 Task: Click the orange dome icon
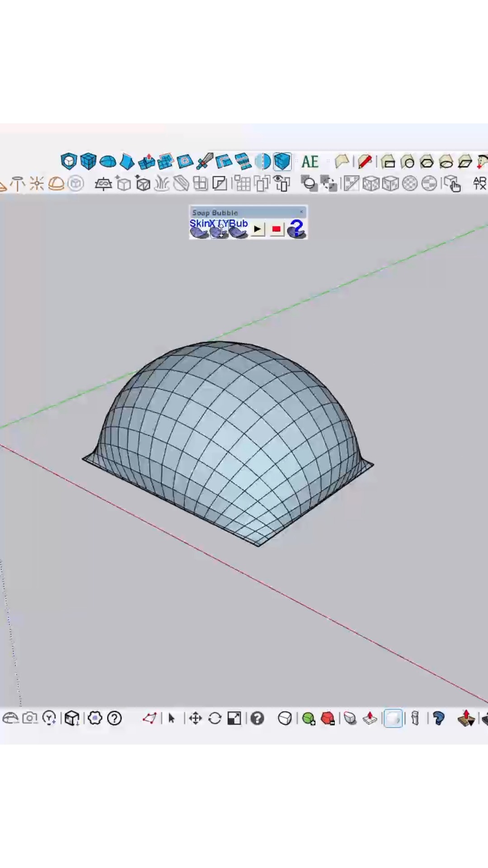pos(56,184)
